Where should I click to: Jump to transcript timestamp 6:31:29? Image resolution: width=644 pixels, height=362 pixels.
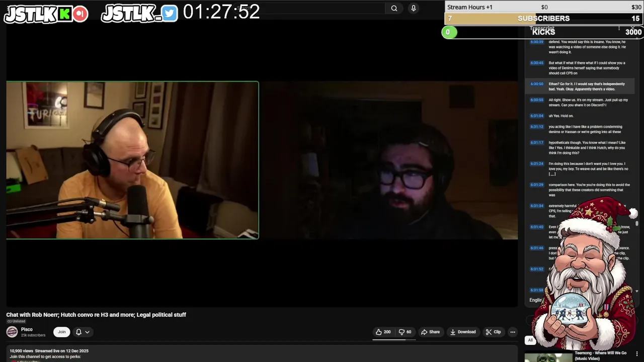click(x=537, y=185)
